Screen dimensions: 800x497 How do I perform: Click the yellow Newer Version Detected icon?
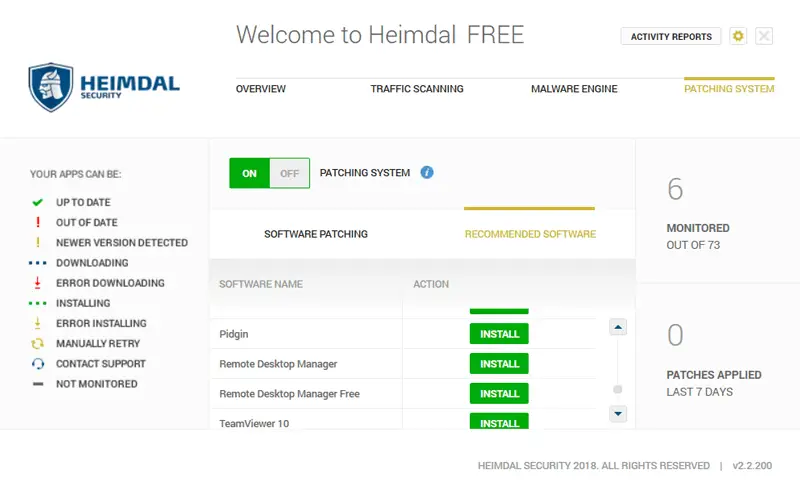pyautogui.click(x=38, y=242)
